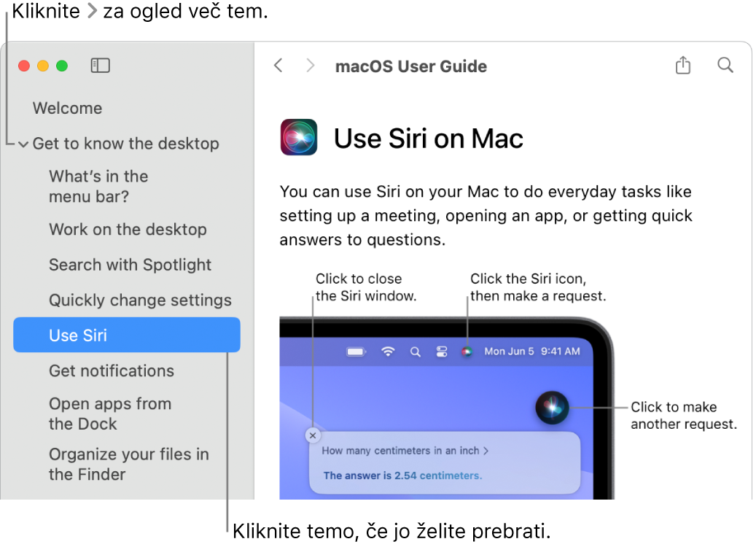Viewport: 756px width, 547px height.
Task: Go forward with the right chevron
Action: pos(311,65)
